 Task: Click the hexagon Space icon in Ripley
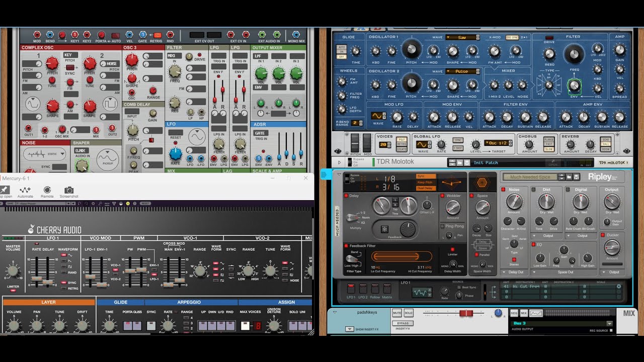482,183
